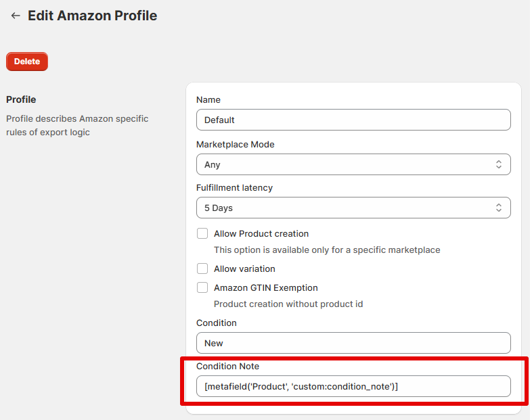Click the Amazon GTIN Exemption label text
The width and height of the screenshot is (532, 420).
(x=265, y=287)
